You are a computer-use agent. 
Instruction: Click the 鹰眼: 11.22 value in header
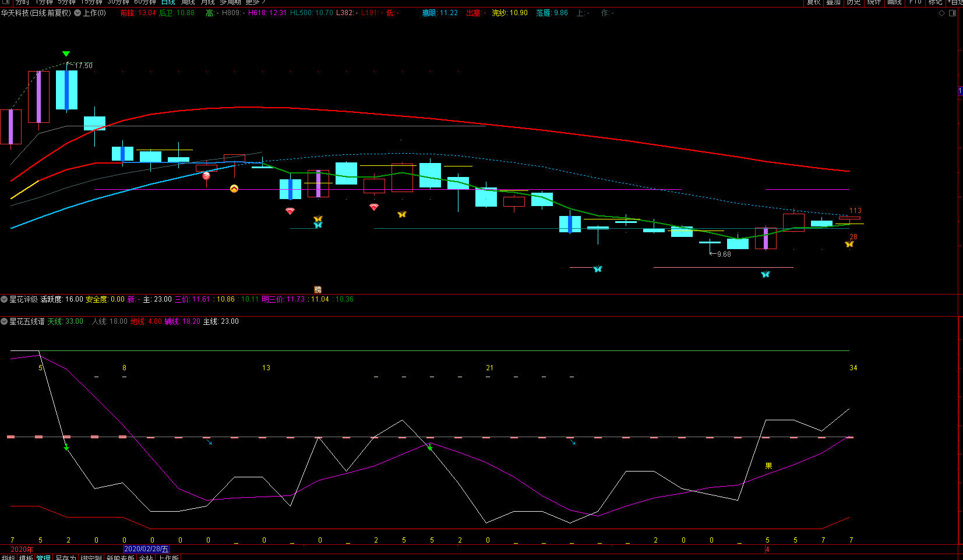(440, 13)
